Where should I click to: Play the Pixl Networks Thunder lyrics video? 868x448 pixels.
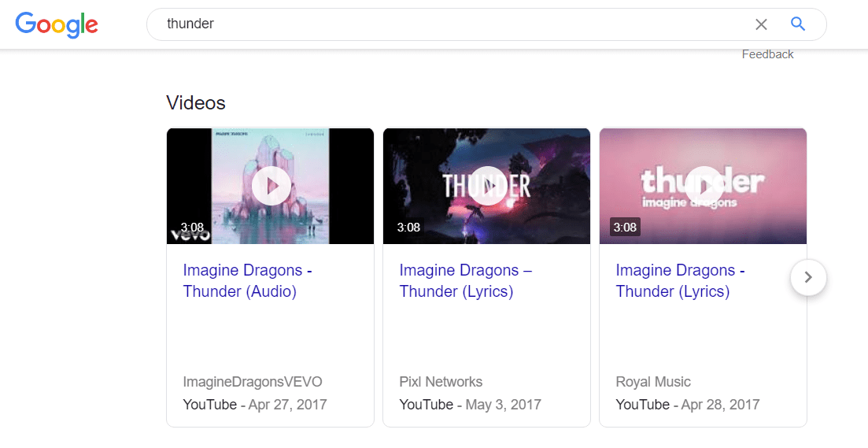[487, 186]
